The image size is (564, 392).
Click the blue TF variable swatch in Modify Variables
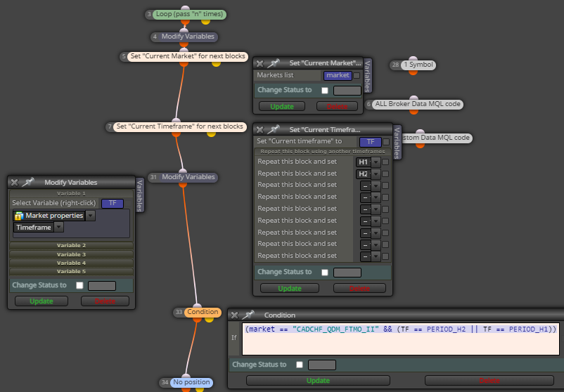point(113,203)
